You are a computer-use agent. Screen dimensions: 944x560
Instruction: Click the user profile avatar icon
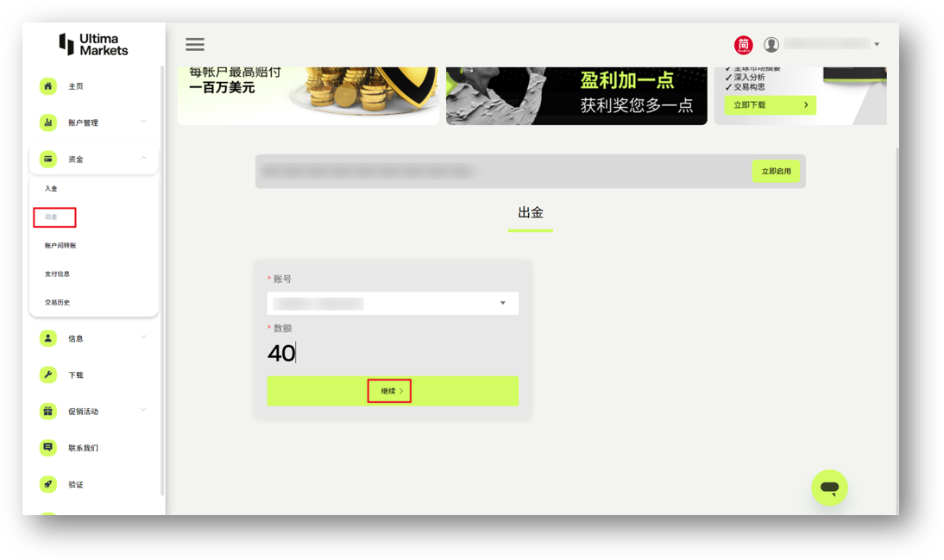(771, 45)
